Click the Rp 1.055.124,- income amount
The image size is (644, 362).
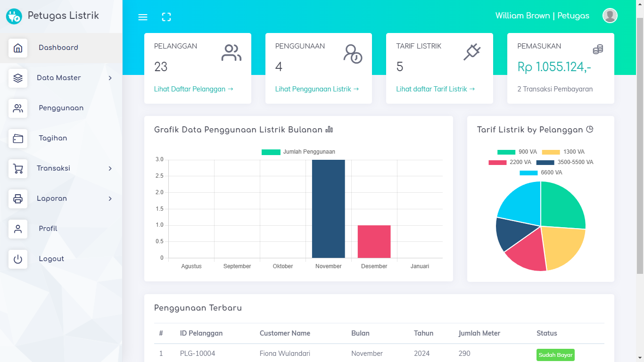(554, 67)
